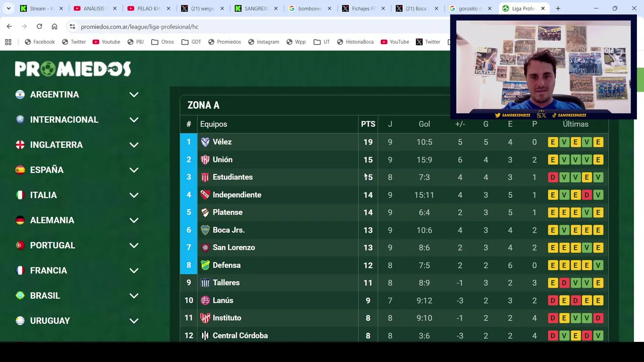Click the Lanús team crest
Image resolution: width=644 pixels, height=362 pixels.
tap(205, 300)
